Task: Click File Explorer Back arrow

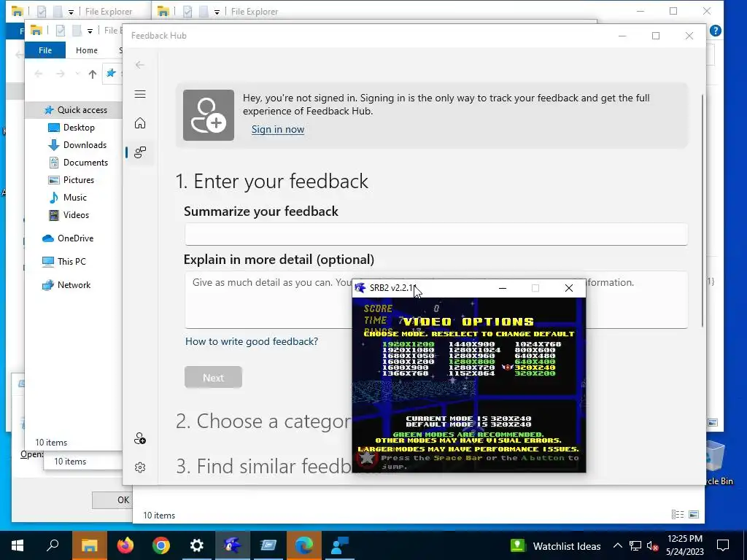Action: (39, 74)
